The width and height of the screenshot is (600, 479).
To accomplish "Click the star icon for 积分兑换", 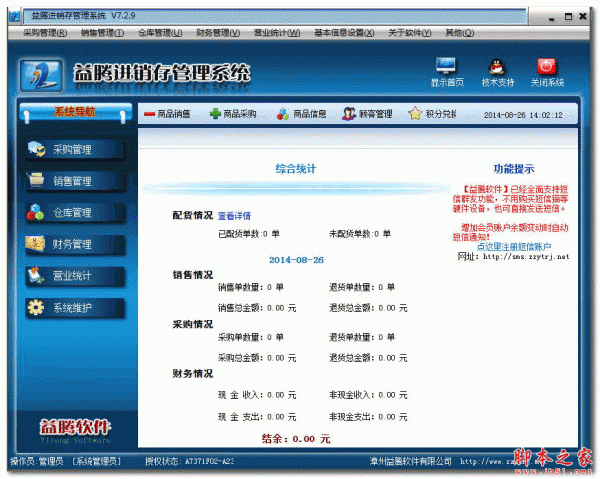I will (415, 114).
